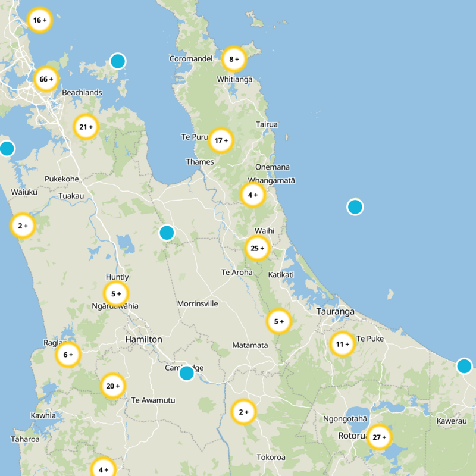Select blue marker on island above Beachlands
The image size is (476, 476).
tap(118, 61)
